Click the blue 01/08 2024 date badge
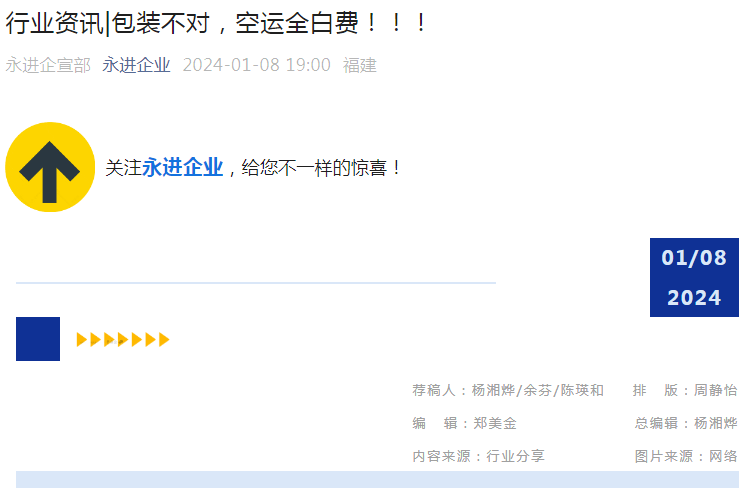Screen dimensions: 745x497 click(694, 277)
